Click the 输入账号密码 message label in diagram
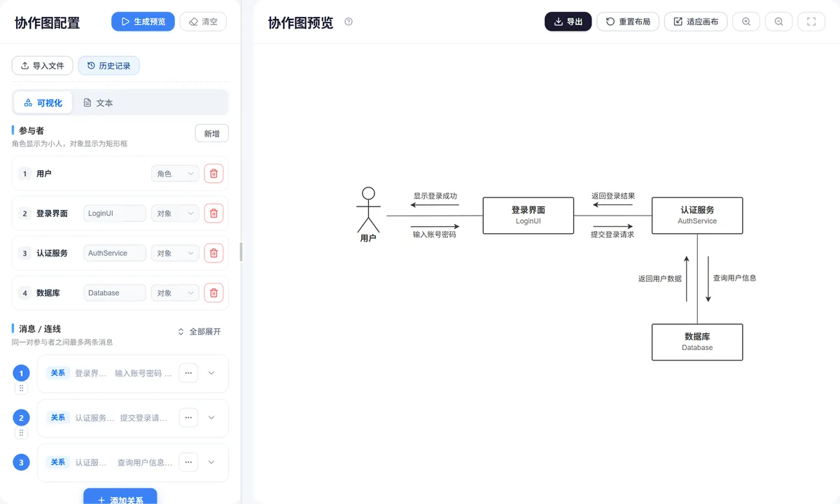This screenshot has height=504, width=840. 435,234
